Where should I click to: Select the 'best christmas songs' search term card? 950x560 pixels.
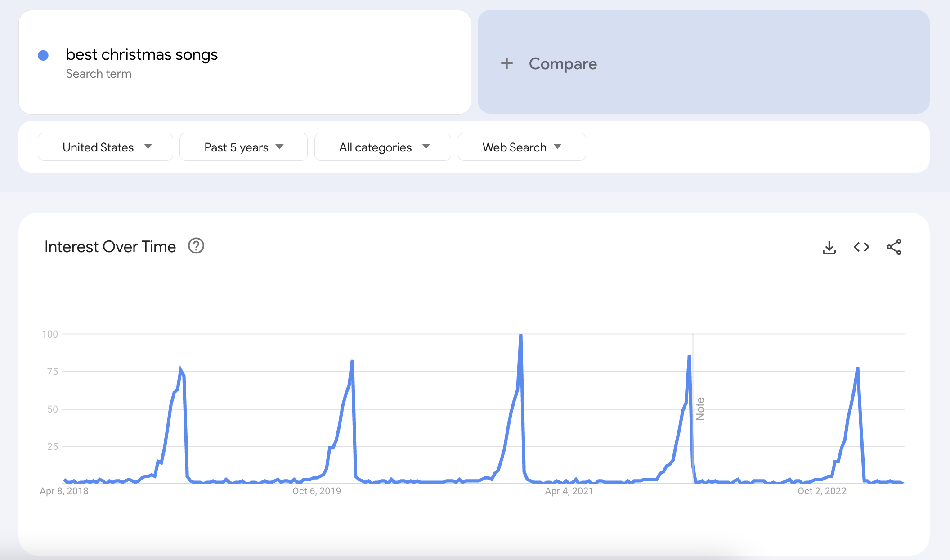tap(243, 62)
